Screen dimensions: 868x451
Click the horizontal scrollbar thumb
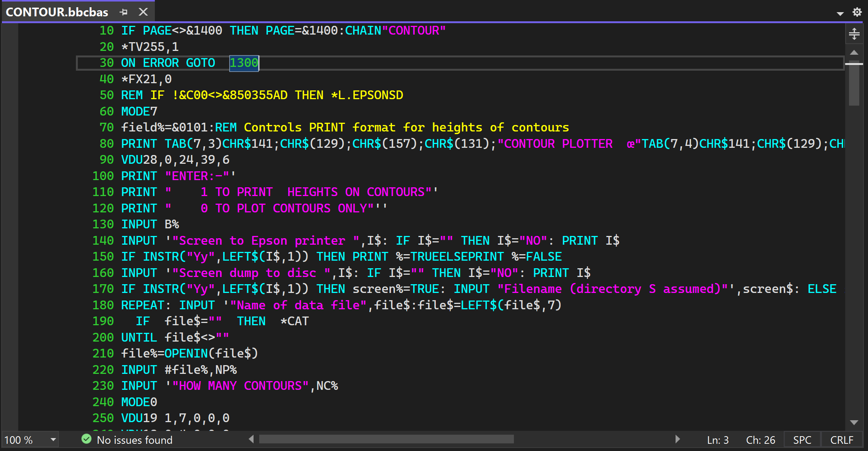(386, 440)
